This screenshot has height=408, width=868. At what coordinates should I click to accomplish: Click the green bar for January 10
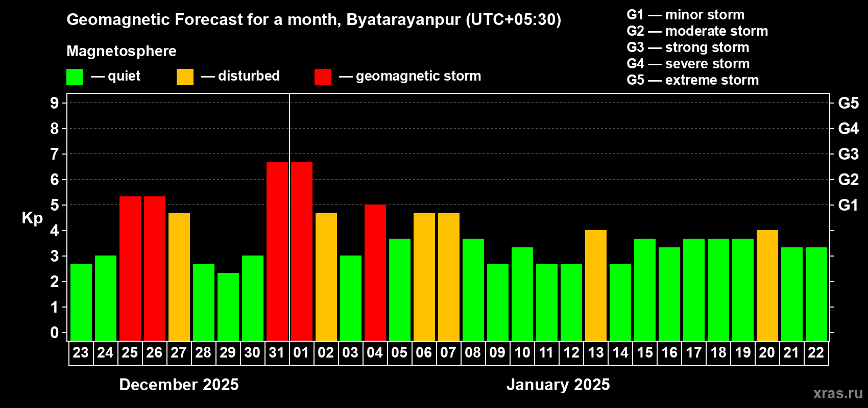coord(522,294)
